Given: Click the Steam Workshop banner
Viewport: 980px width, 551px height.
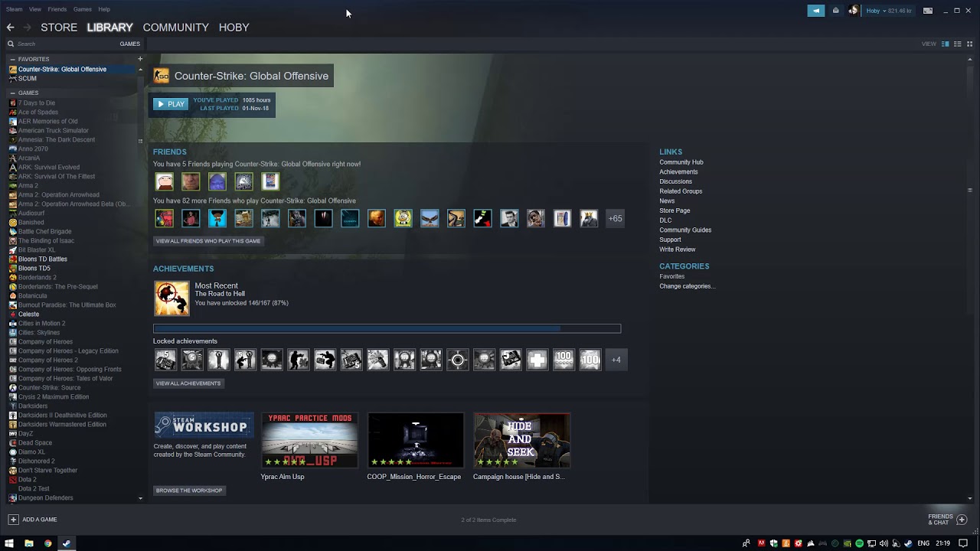Looking at the screenshot, I should tap(204, 425).
